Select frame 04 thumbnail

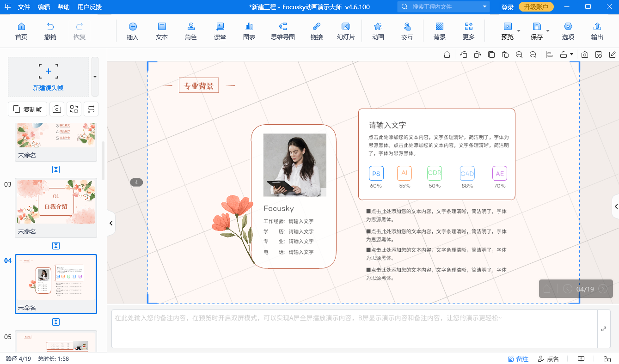point(56,284)
